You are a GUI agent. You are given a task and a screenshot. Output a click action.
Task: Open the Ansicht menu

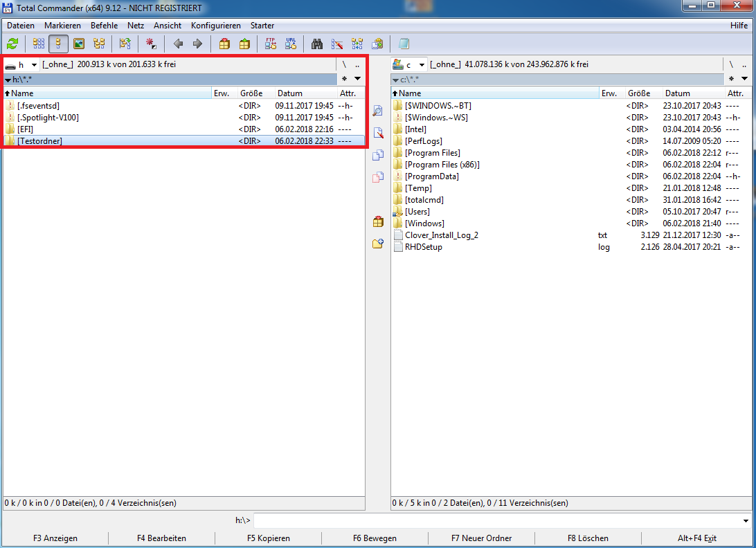(x=168, y=26)
